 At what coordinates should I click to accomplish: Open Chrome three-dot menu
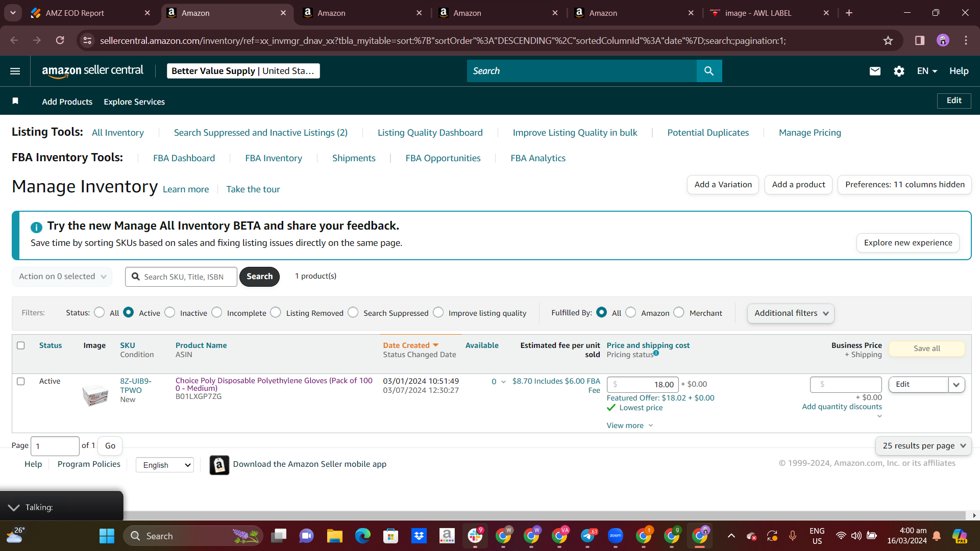pos(966,40)
